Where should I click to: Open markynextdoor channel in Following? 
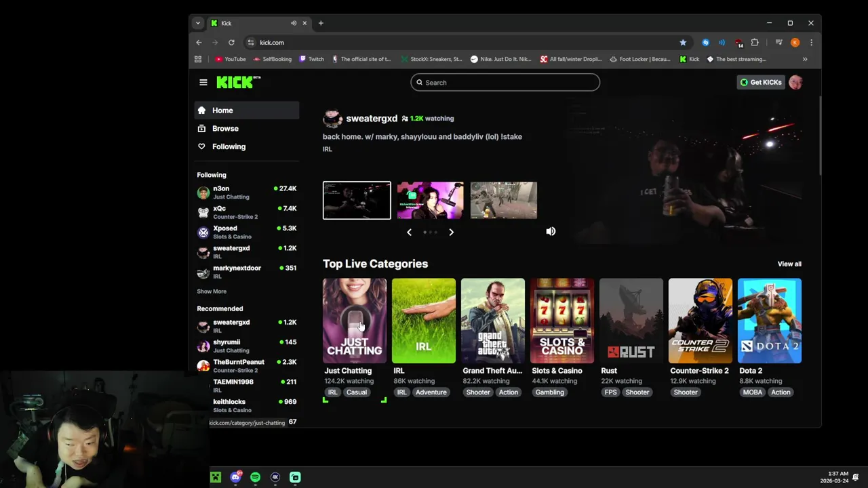point(247,272)
